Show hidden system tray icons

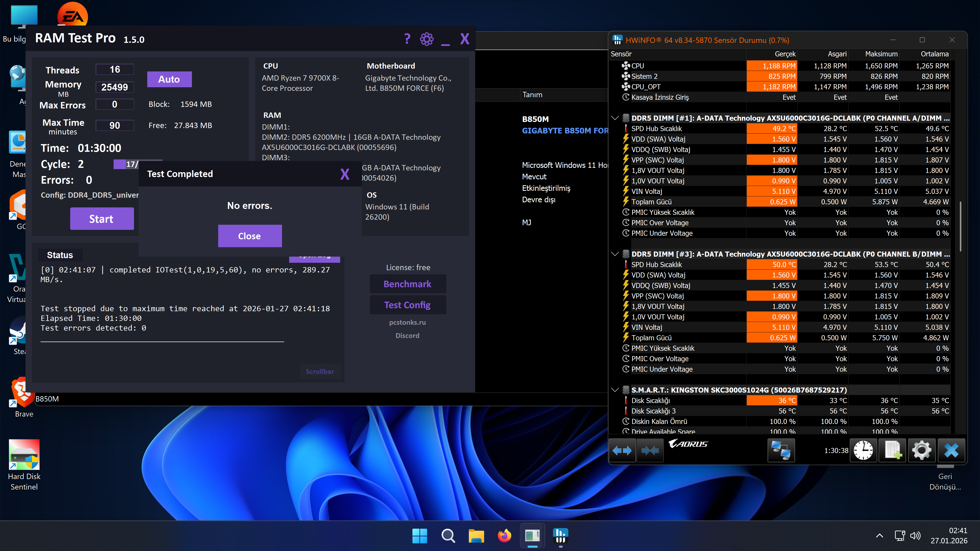(879, 536)
